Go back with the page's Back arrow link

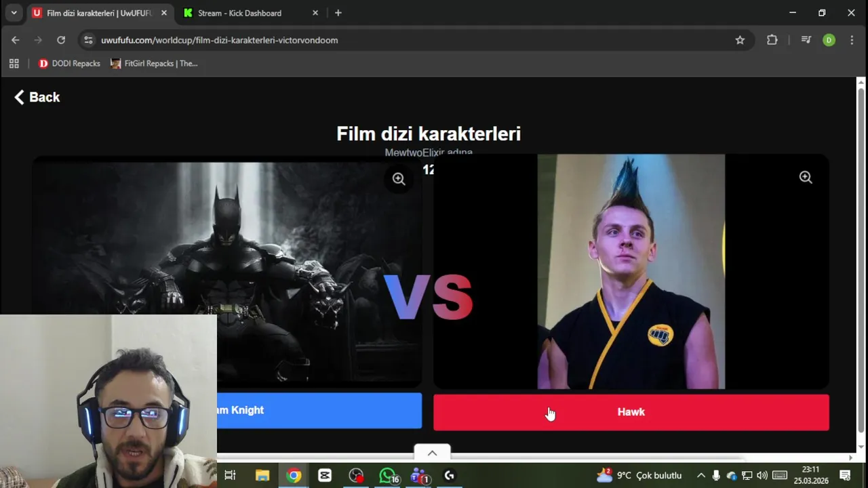[x=37, y=97]
